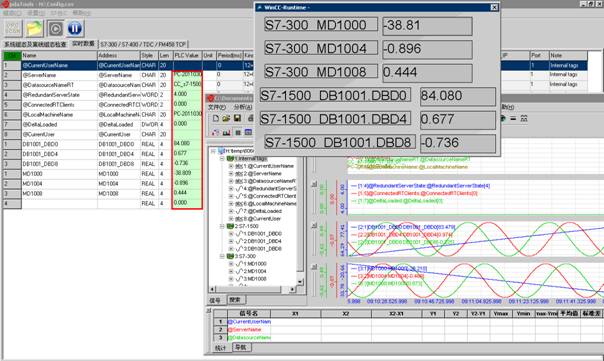Click the first grayed-out toolbar icon
This screenshot has height=361, width=604.
[13, 28]
